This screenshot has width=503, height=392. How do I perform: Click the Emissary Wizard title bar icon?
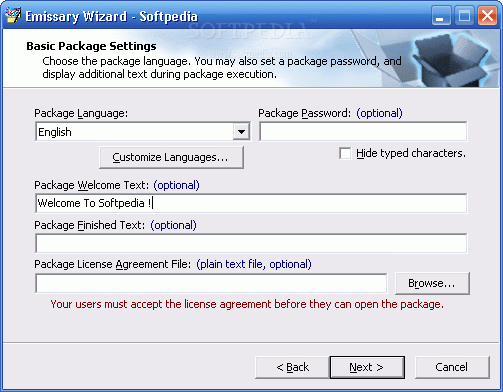(x=13, y=15)
